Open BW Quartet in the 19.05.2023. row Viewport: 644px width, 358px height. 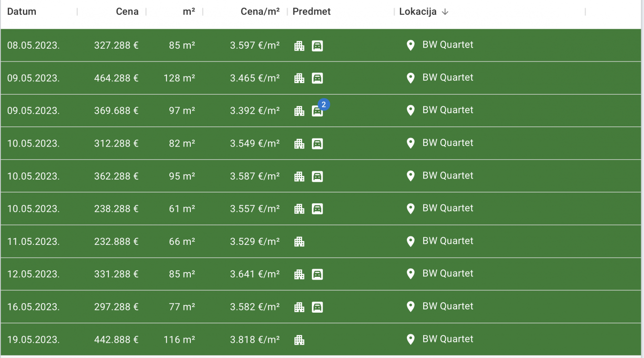[447, 339]
